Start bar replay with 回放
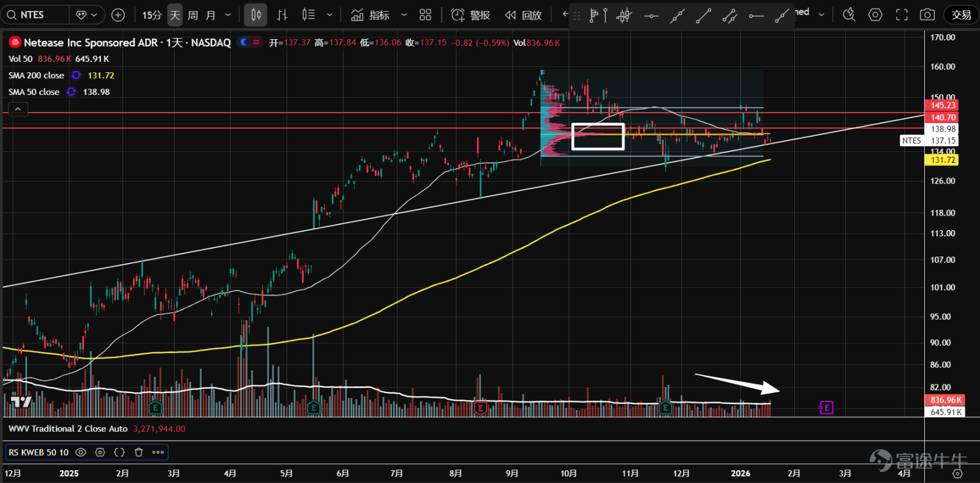 [x=523, y=15]
